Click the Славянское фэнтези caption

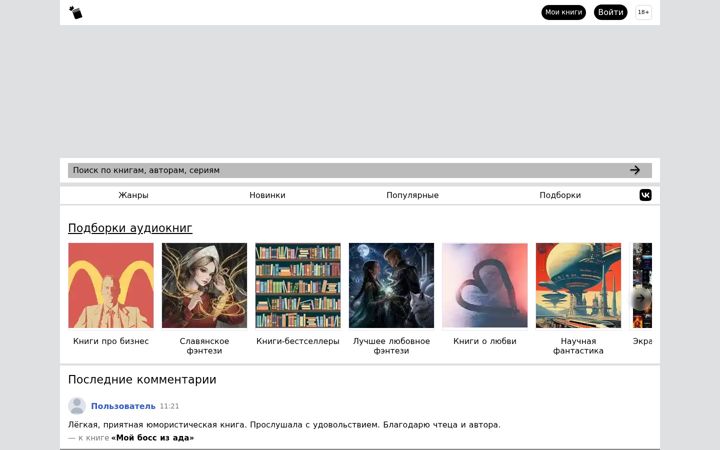[204, 346]
